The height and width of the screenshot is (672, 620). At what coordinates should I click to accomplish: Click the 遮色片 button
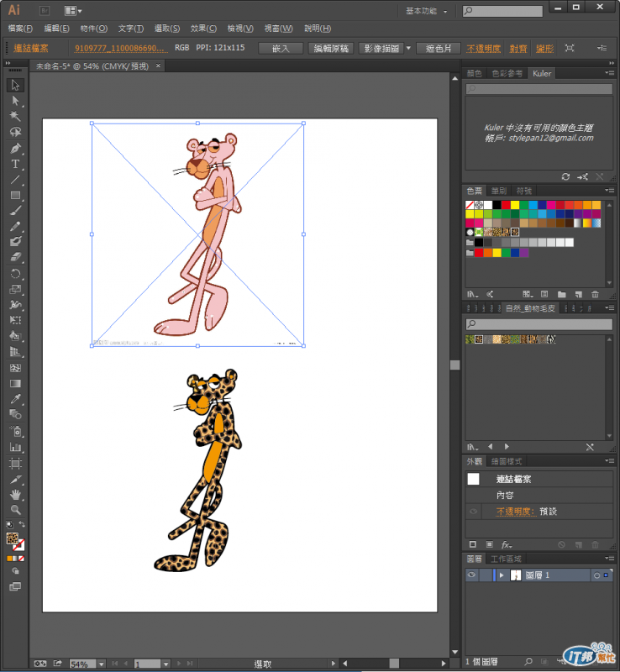(x=439, y=49)
